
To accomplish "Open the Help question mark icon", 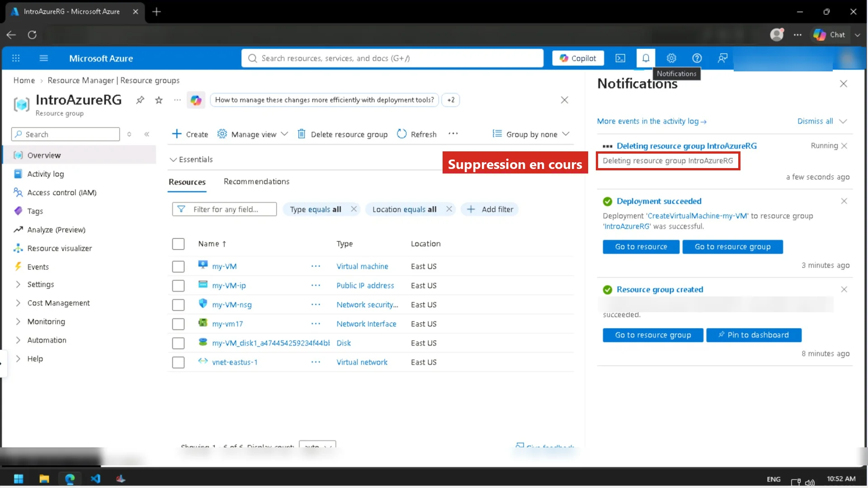I will point(697,58).
